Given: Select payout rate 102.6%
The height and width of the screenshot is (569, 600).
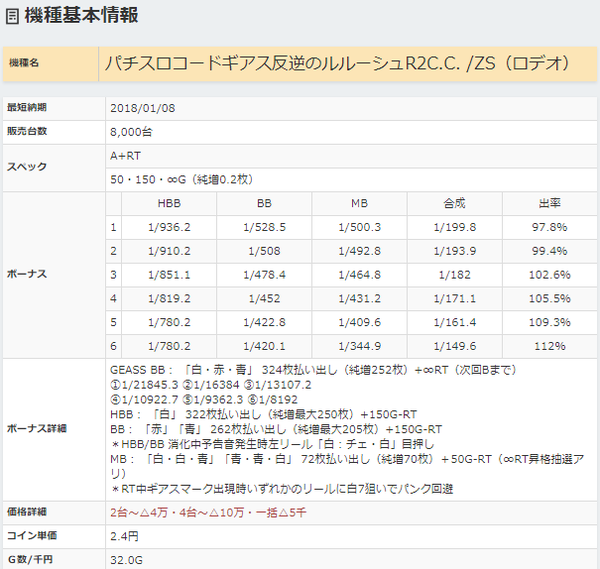Looking at the screenshot, I should (550, 275).
